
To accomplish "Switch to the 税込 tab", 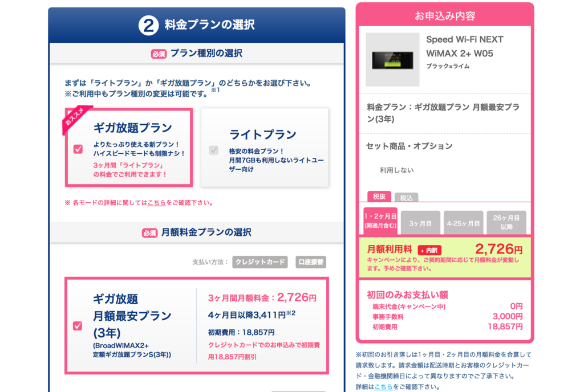I will 406,198.
